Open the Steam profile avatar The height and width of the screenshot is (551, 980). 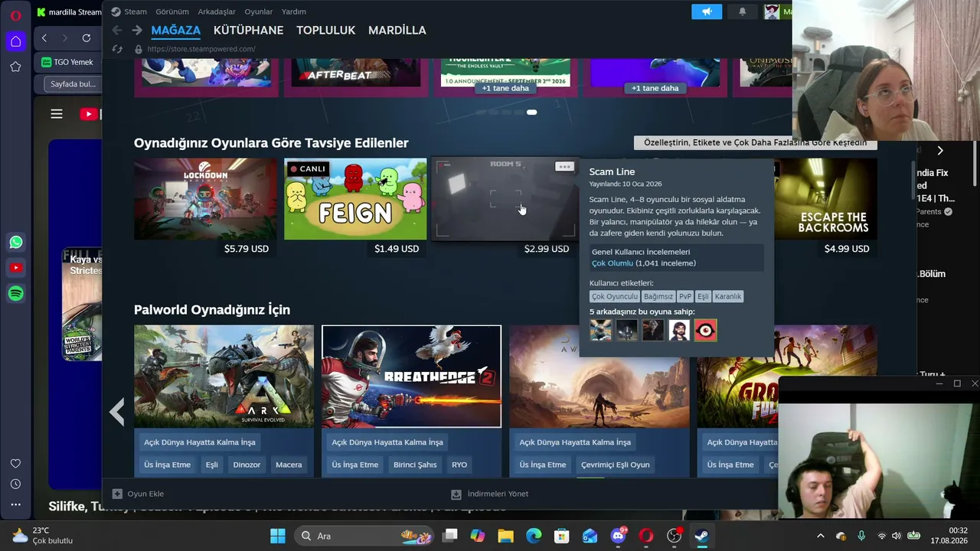(771, 11)
